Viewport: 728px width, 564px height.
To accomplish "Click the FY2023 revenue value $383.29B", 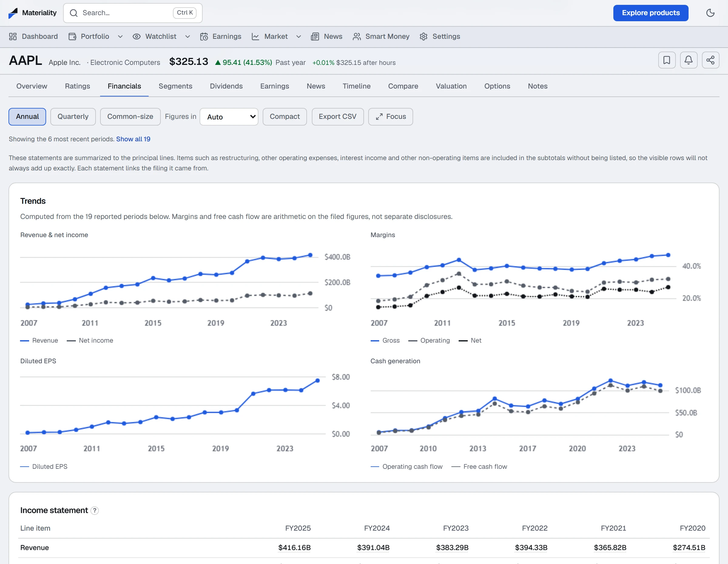I will (452, 548).
